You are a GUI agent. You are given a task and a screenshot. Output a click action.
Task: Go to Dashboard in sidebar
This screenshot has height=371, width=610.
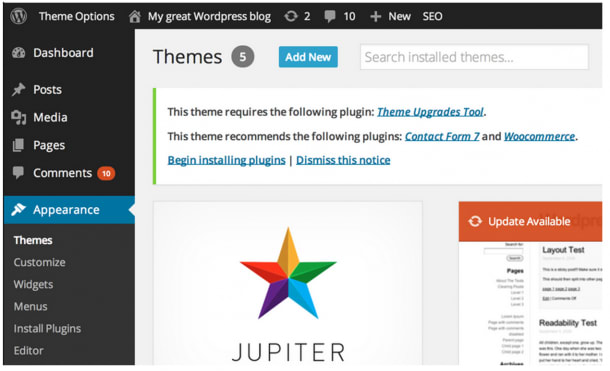[63, 52]
